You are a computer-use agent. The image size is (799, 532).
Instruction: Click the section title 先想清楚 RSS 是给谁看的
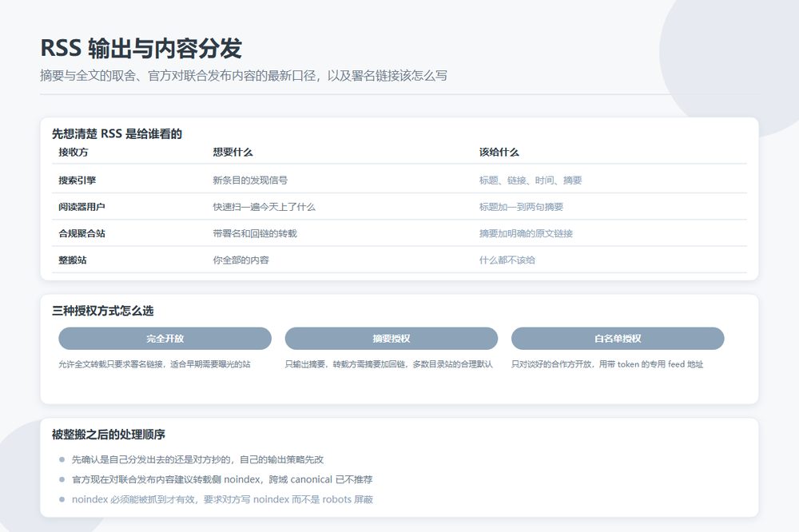(x=117, y=133)
